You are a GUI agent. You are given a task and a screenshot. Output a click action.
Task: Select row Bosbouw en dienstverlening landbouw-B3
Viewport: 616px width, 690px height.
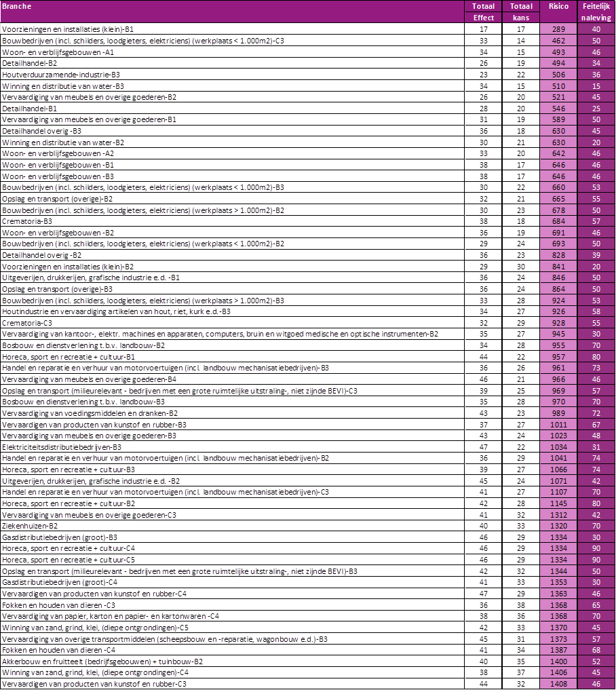307,402
